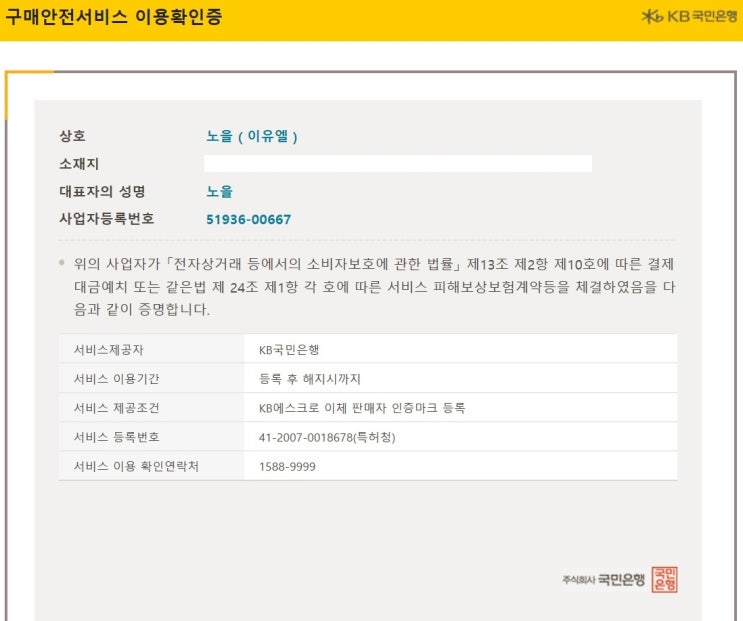
Task: Click the blank 소재지 address field
Action: point(398,163)
